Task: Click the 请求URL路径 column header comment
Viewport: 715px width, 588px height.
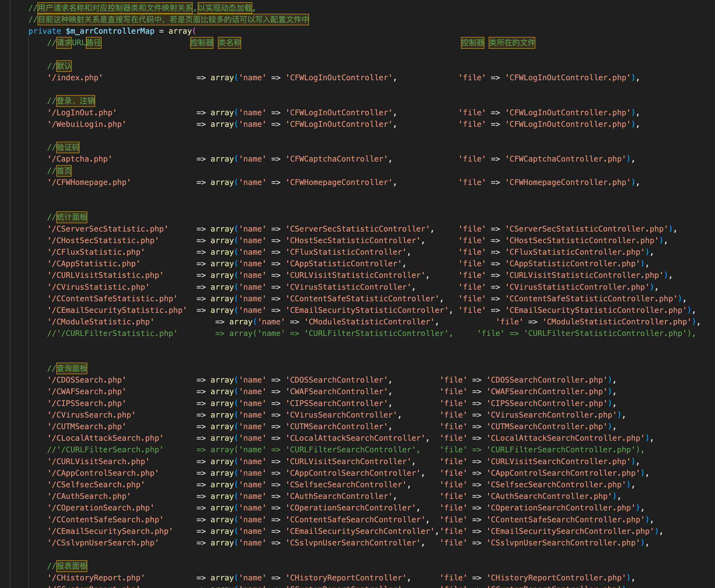Action: click(79, 43)
